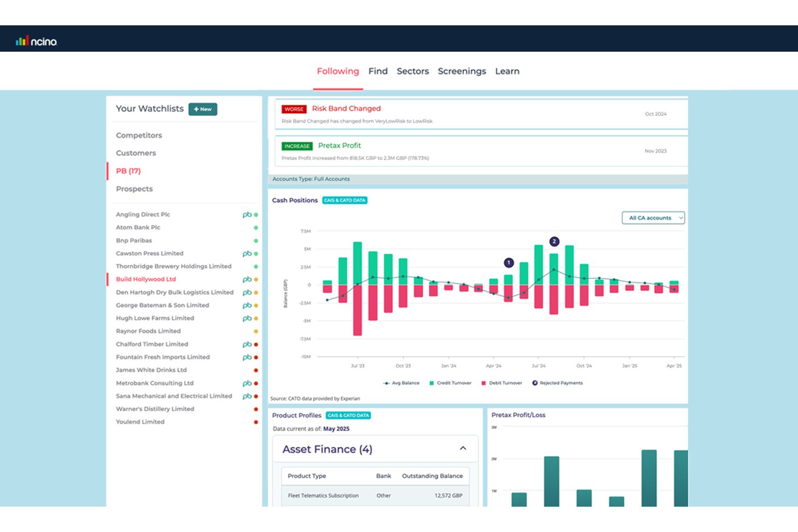This screenshot has height=532, width=798.
Task: Go to the Sectors tab
Action: click(413, 71)
